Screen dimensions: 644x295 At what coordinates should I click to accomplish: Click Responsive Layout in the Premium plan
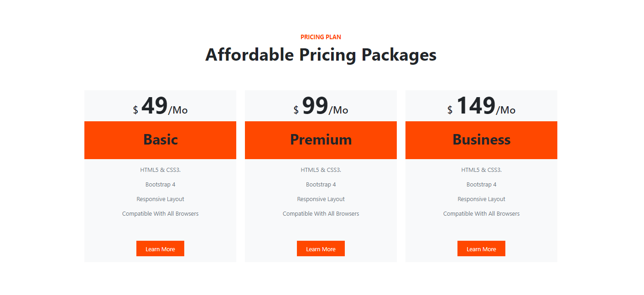click(x=321, y=199)
